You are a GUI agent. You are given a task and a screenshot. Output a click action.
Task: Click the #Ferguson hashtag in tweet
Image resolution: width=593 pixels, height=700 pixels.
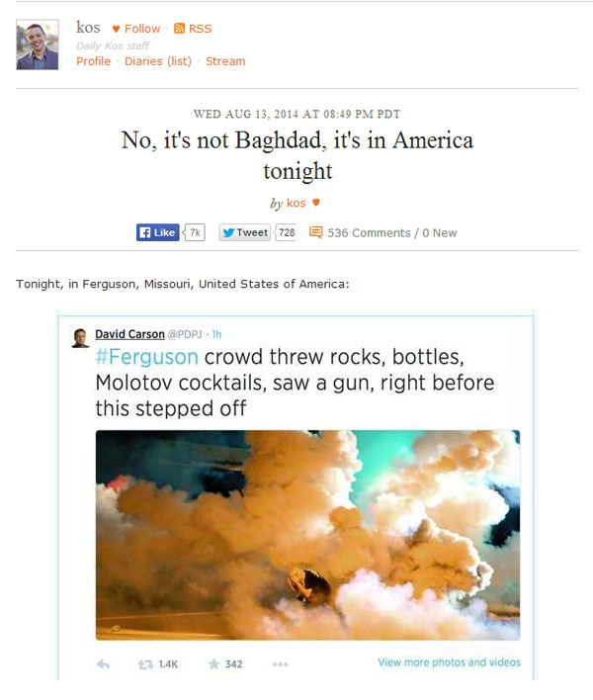click(x=147, y=357)
